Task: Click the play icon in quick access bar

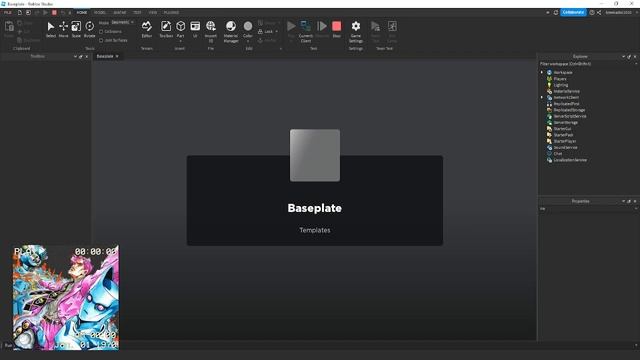Action: (x=45, y=13)
